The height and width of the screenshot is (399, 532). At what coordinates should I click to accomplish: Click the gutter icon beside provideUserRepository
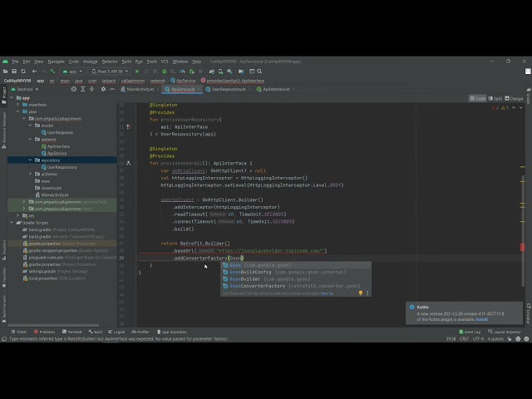pyautogui.click(x=128, y=127)
